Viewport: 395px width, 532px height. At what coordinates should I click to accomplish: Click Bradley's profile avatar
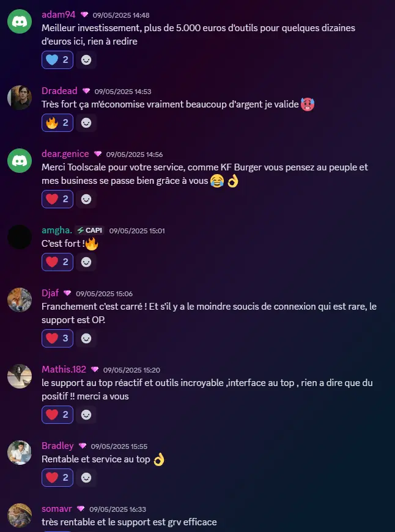(x=20, y=453)
